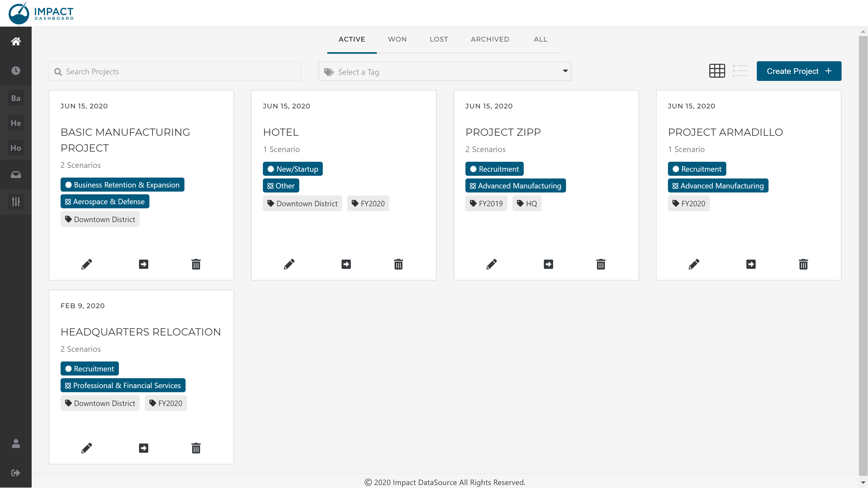This screenshot has height=488, width=868.
Task: Open the sliders settings icon in sidebar
Action: point(16,201)
